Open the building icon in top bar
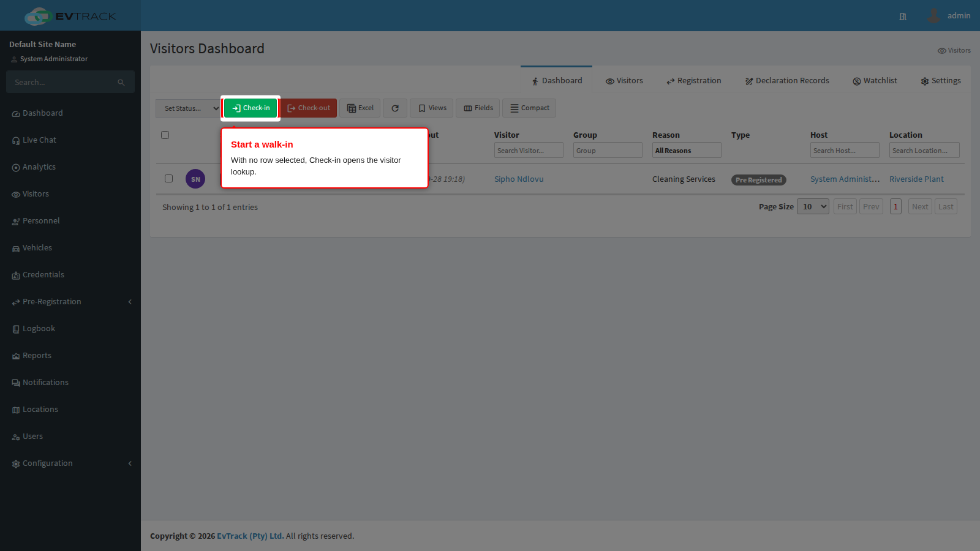The image size is (980, 551). [903, 17]
